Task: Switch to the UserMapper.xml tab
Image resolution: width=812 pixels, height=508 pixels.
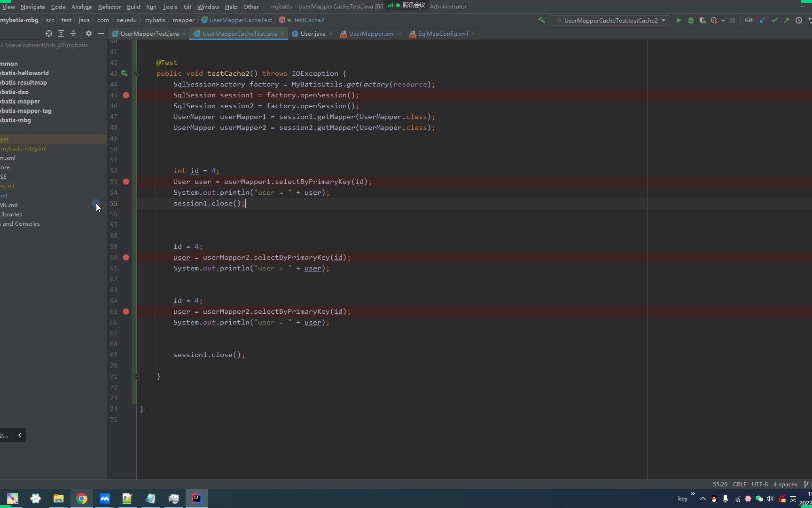Action: (371, 34)
